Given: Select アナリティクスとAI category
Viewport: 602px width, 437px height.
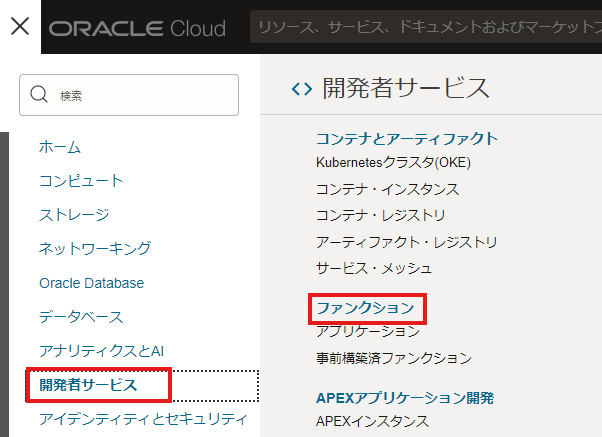Looking at the screenshot, I should (x=101, y=351).
